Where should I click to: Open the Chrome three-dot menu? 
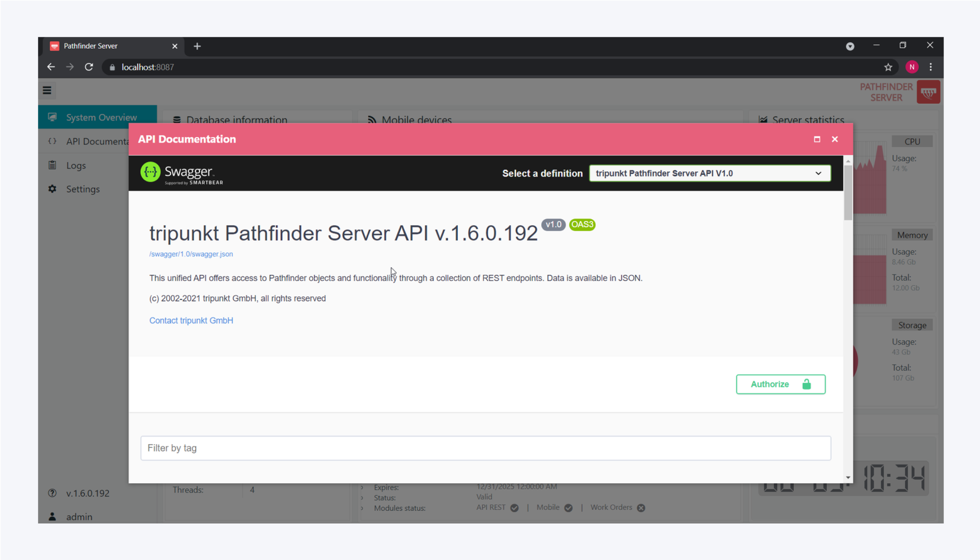(x=931, y=67)
